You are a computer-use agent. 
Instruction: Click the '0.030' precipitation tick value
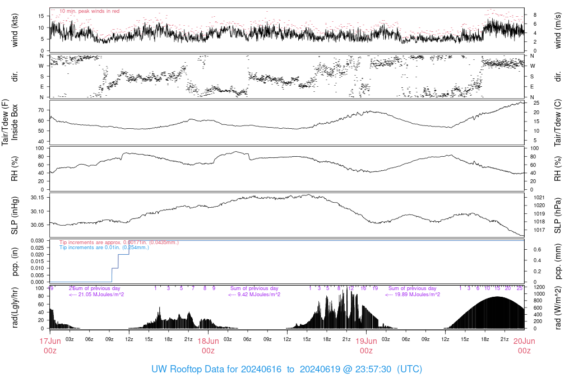click(38, 241)
